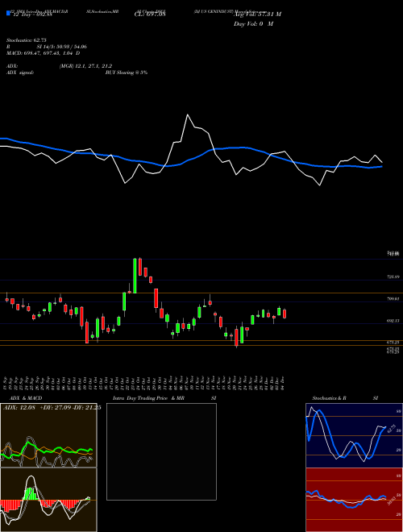Click the 'ADX signal:' label
This screenshot has height=532, width=403.
[20, 73]
